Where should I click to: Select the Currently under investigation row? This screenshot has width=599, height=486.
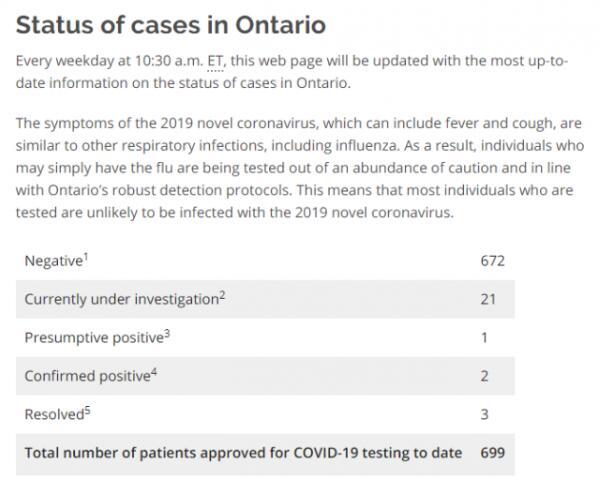click(x=265, y=300)
